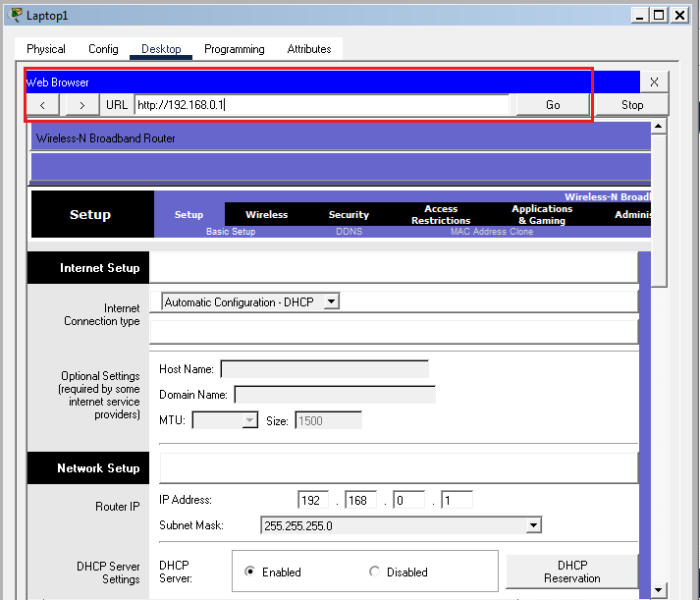Close the Web Browser with X button
The image size is (700, 600).
tap(654, 82)
